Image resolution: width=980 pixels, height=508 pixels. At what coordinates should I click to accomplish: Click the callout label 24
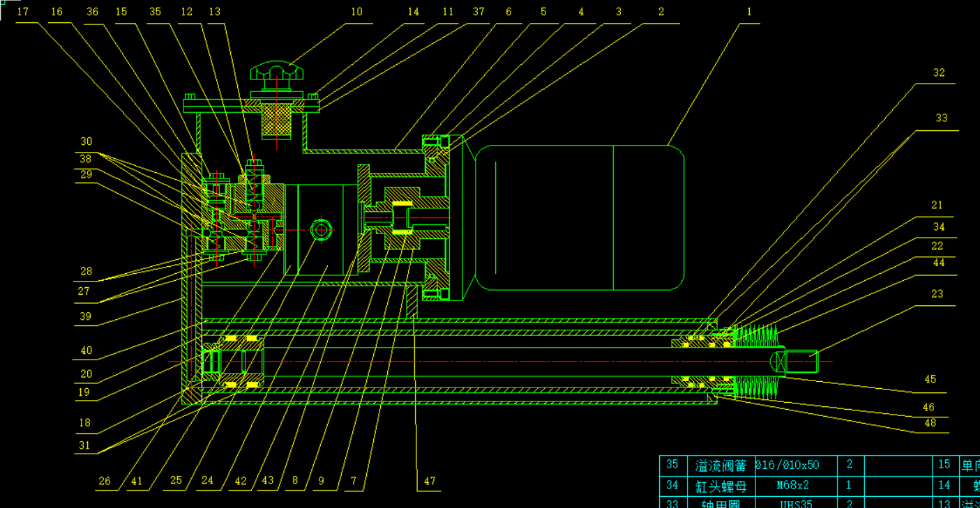[x=208, y=481]
